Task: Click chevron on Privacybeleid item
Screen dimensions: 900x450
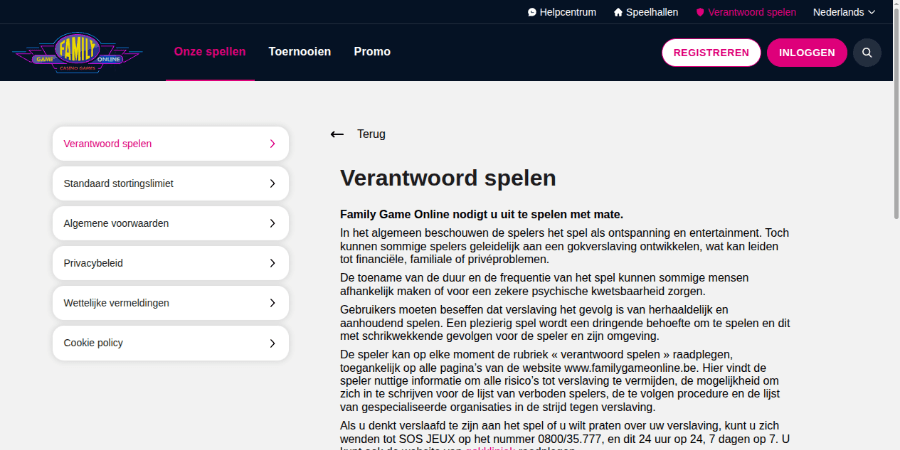Action: pyautogui.click(x=273, y=263)
